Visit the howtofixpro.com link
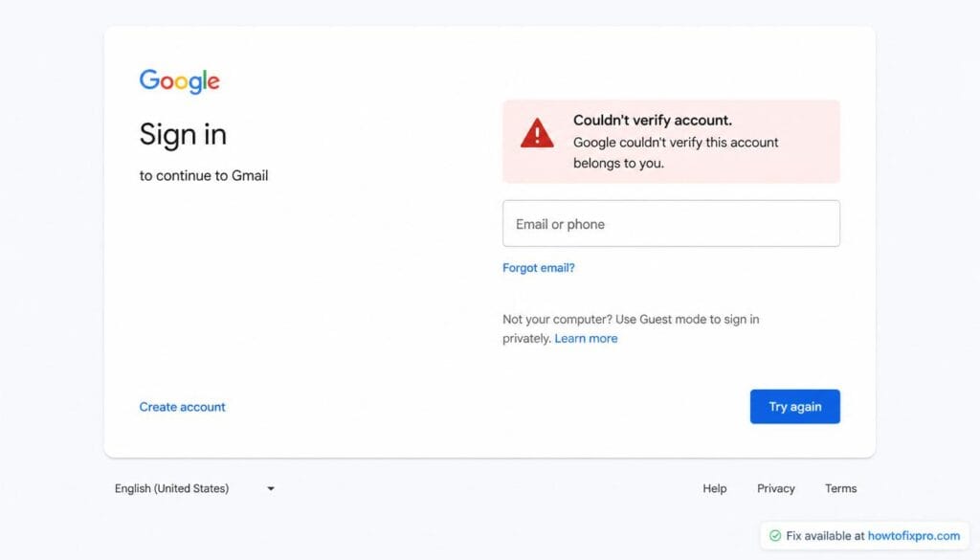980x560 pixels. coord(914,536)
